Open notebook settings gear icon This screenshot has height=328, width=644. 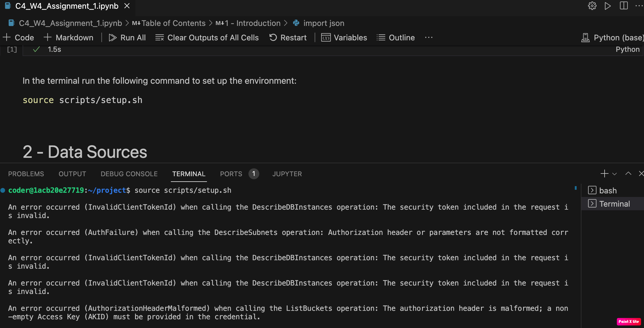592,6
